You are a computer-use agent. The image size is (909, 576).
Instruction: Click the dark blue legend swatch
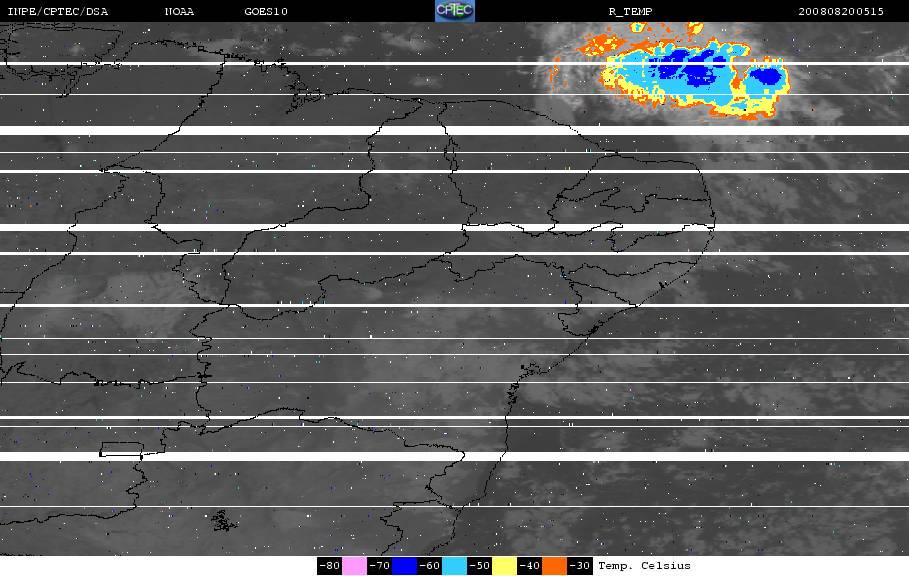404,566
